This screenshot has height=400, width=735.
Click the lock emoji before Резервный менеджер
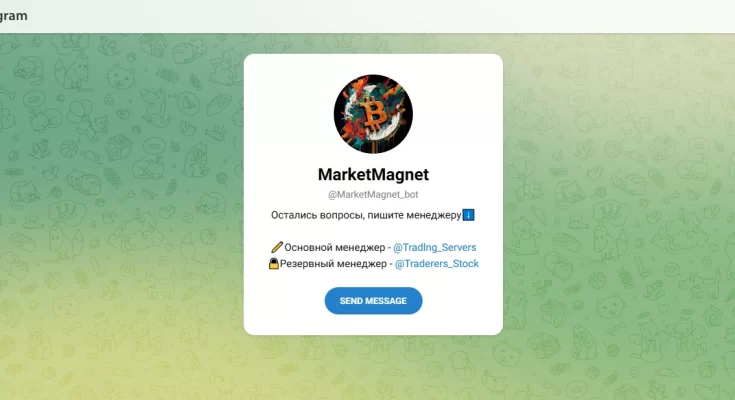274,264
